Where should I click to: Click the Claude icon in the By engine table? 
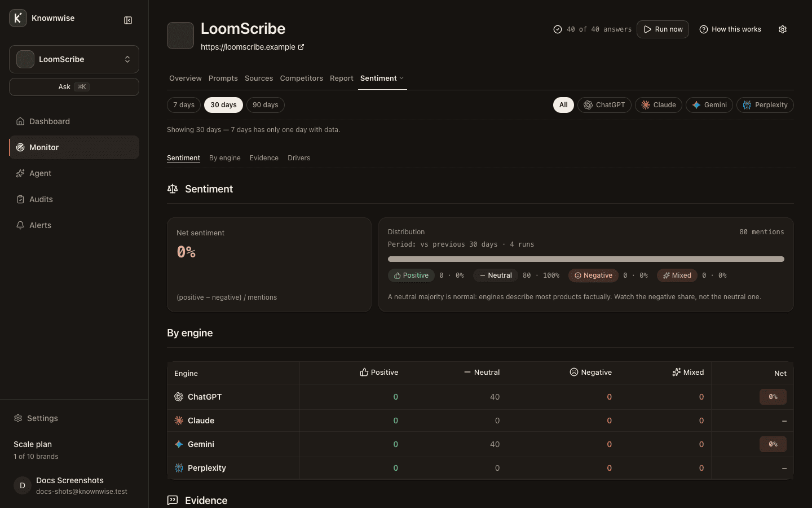click(179, 421)
